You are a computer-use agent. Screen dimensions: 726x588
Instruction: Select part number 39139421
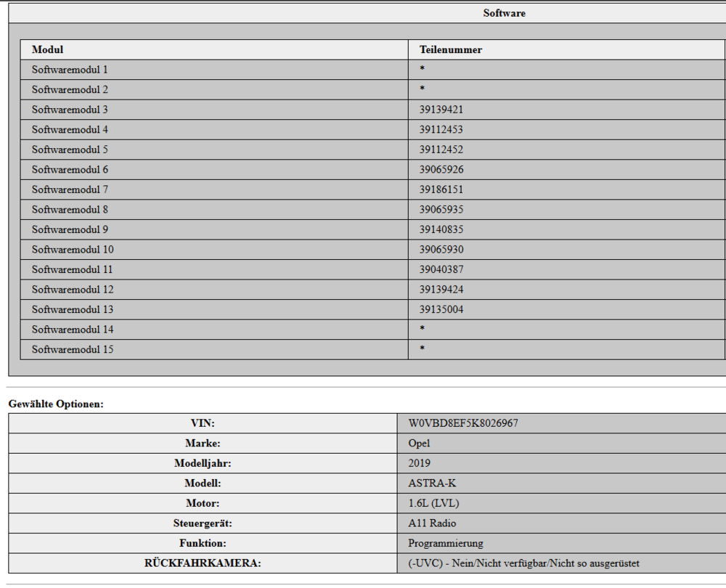click(441, 110)
